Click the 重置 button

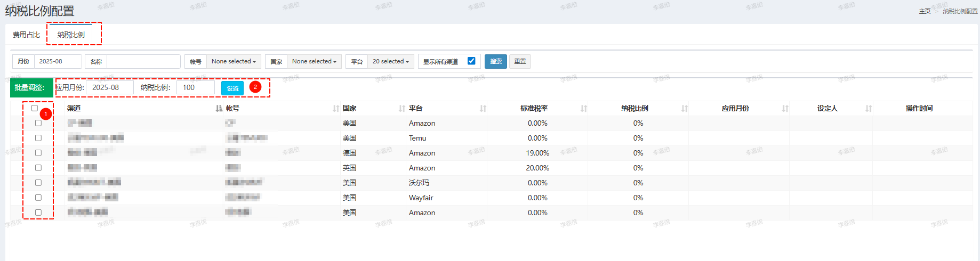520,61
